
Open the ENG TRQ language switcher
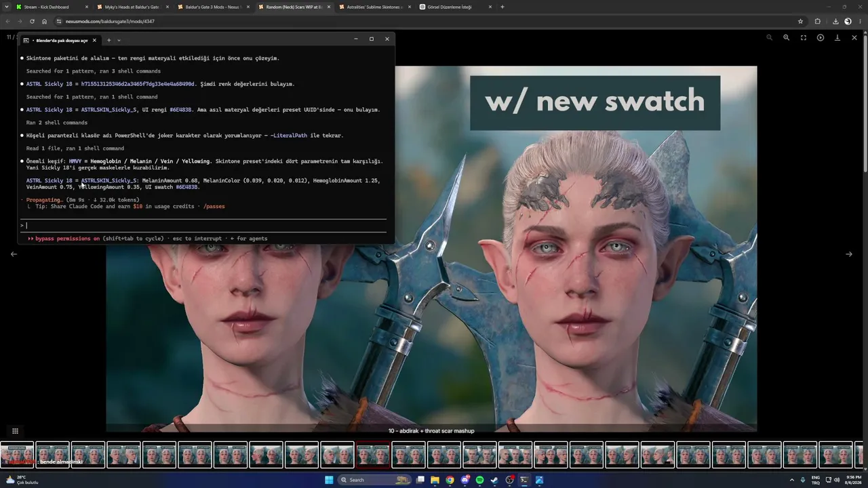816,480
